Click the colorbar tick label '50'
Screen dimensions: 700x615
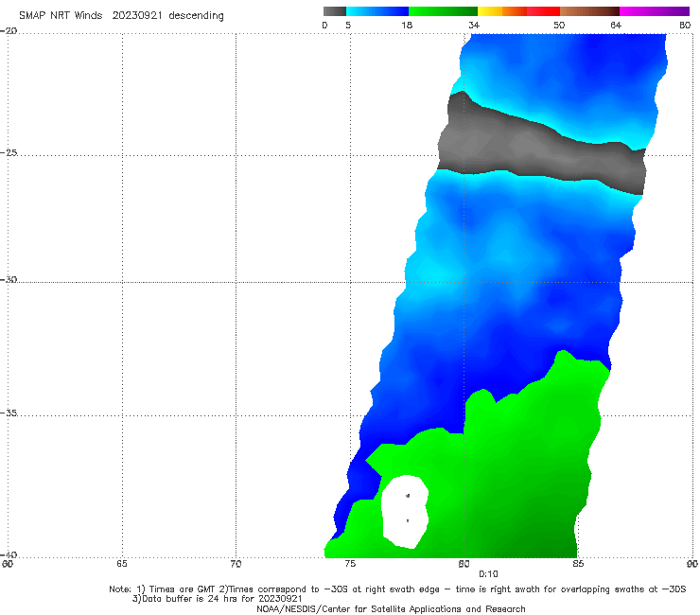559,25
